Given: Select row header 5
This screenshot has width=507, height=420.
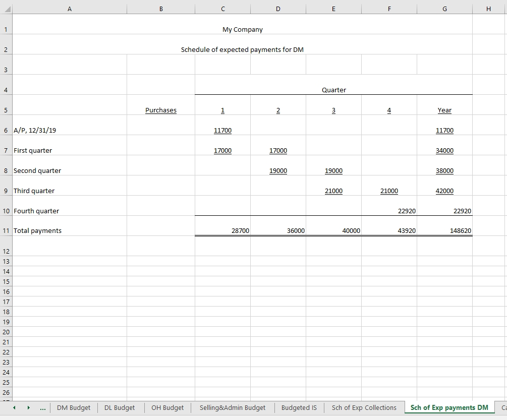Looking at the screenshot, I should pos(6,110).
